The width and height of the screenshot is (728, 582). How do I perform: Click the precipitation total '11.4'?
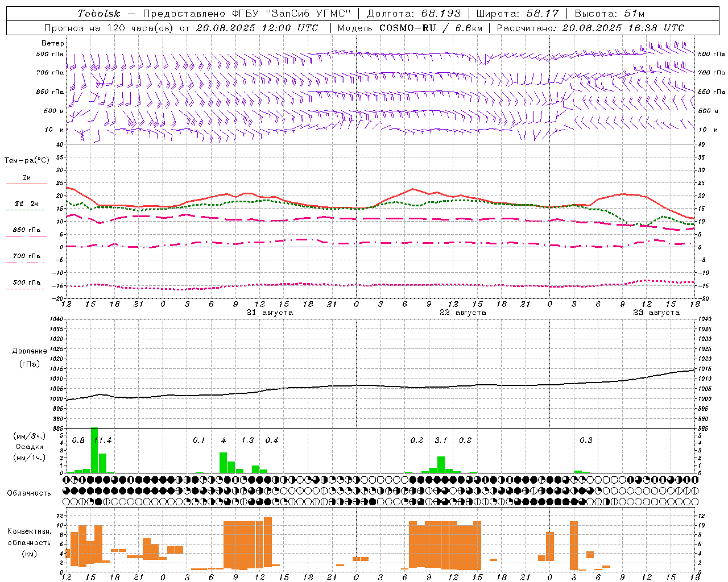[x=102, y=440]
